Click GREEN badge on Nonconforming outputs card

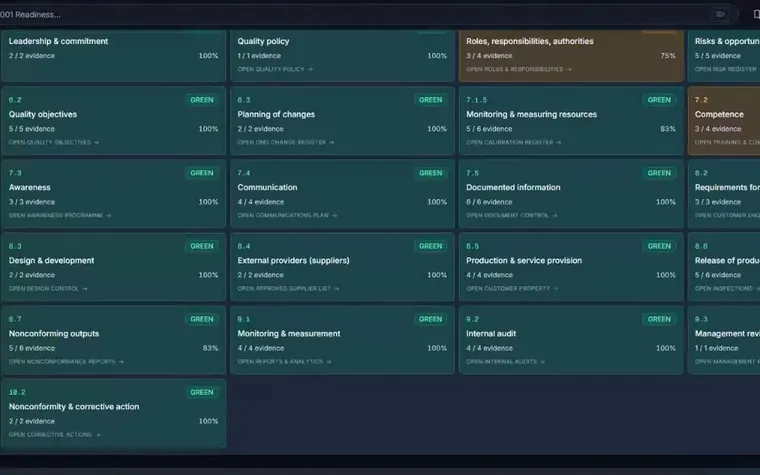(x=202, y=319)
